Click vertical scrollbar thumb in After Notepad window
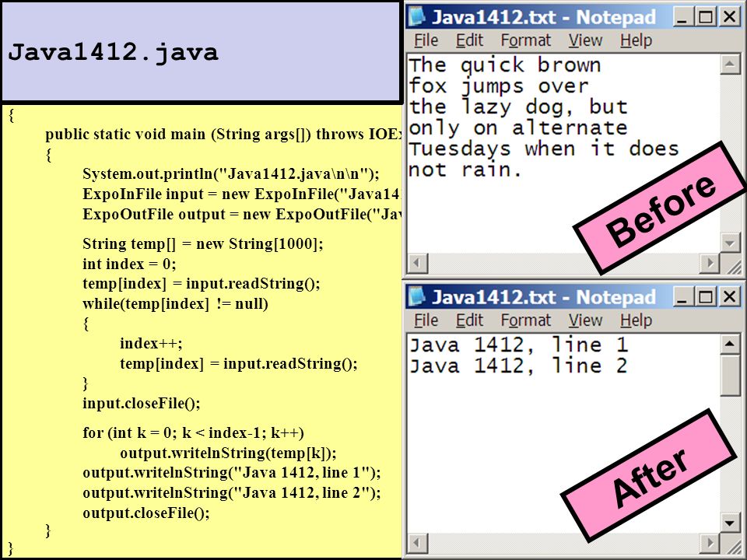Image resolution: width=747 pixels, height=560 pixels. tap(729, 376)
